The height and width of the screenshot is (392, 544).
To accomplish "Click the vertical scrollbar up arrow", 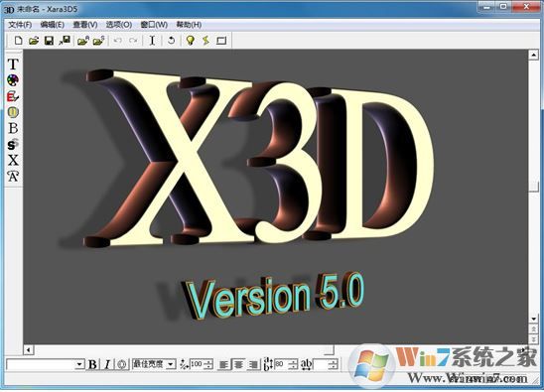I will click(534, 55).
